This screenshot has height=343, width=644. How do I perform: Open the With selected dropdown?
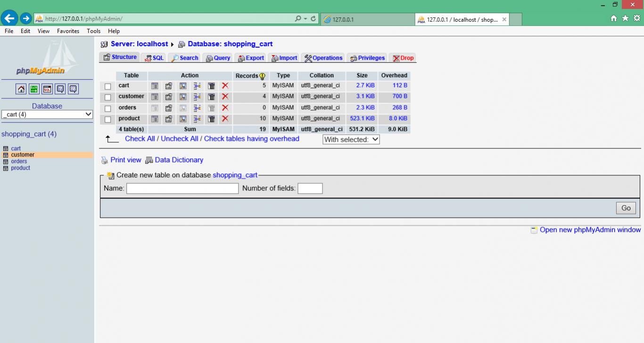(x=351, y=139)
